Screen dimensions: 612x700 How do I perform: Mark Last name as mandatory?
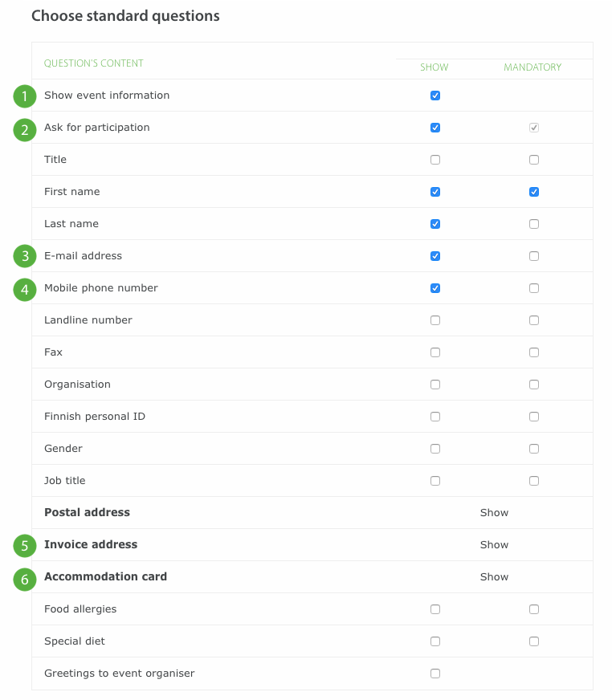[x=533, y=223]
